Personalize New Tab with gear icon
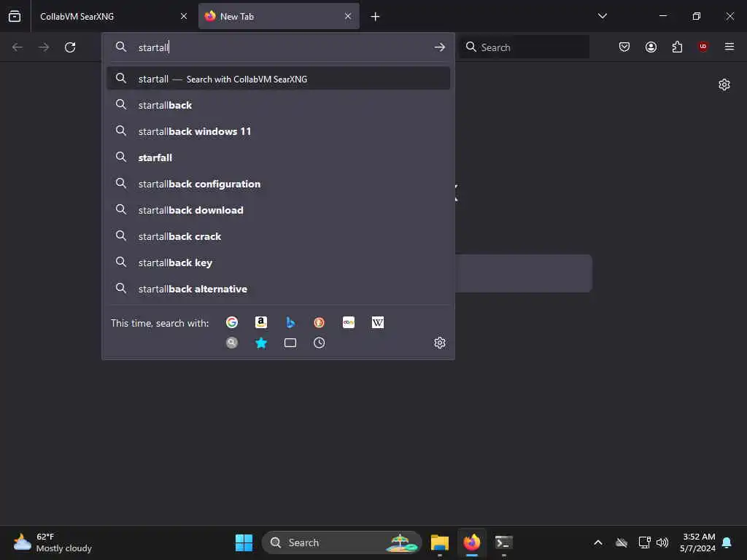747x560 pixels. coord(724,85)
